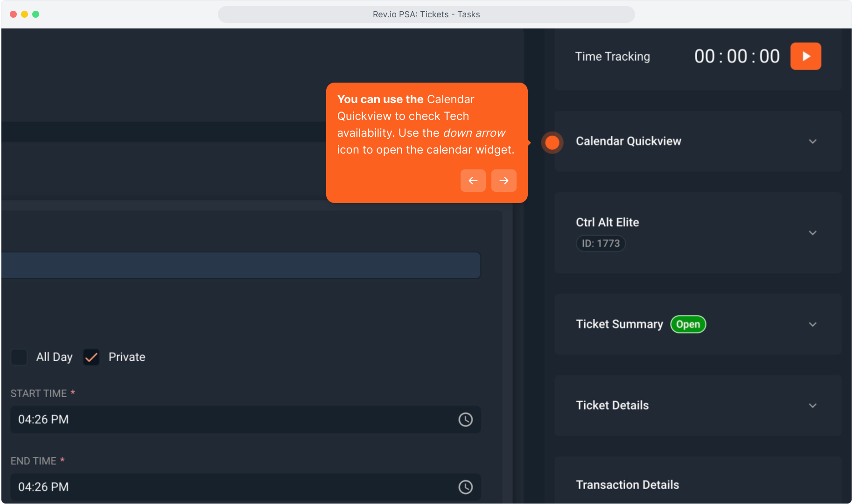The image size is (853, 504).
Task: Expand the Ticket Details section
Action: click(812, 406)
